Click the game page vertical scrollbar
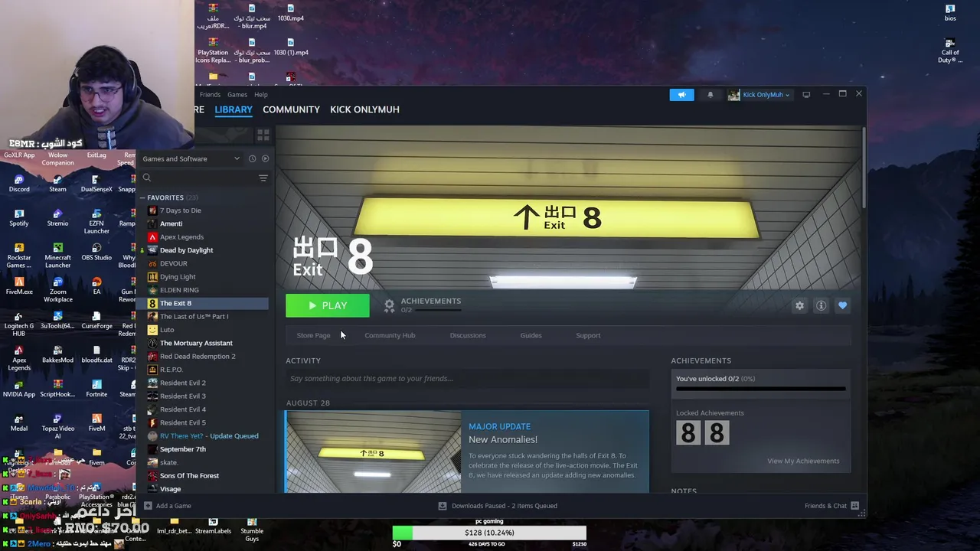Screen dimensions: 980x551 (x=864, y=168)
